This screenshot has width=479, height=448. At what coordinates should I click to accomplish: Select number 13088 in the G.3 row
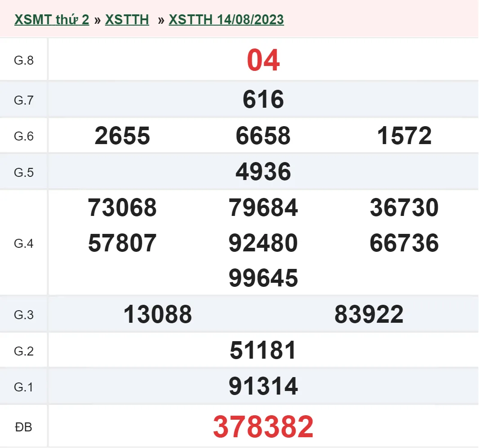pyautogui.click(x=158, y=314)
